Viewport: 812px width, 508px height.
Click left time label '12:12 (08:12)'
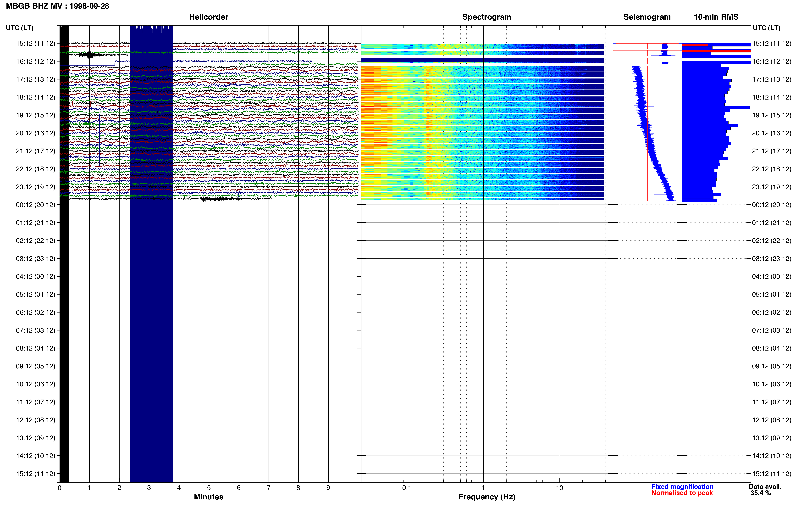tap(36, 420)
